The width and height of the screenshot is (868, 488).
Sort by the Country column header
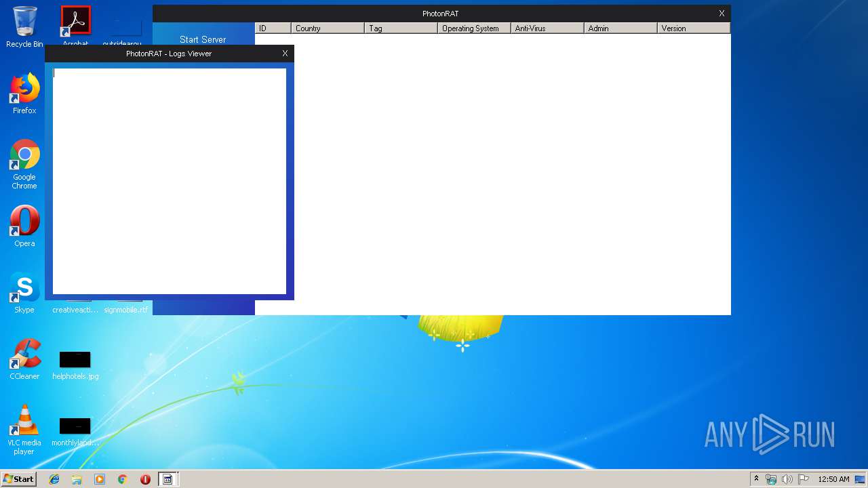[328, 28]
